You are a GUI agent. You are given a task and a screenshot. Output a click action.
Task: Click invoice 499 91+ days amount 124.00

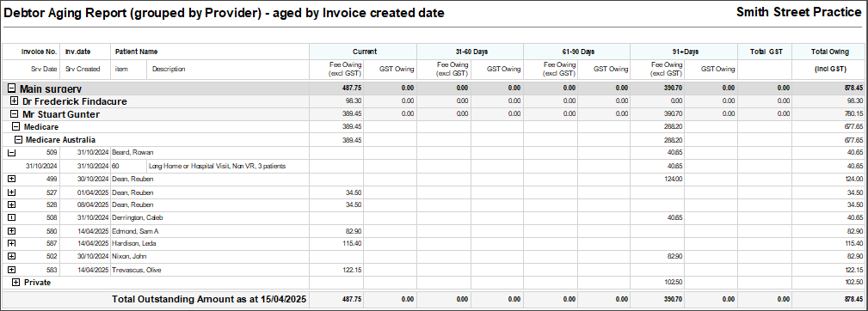[x=673, y=179]
